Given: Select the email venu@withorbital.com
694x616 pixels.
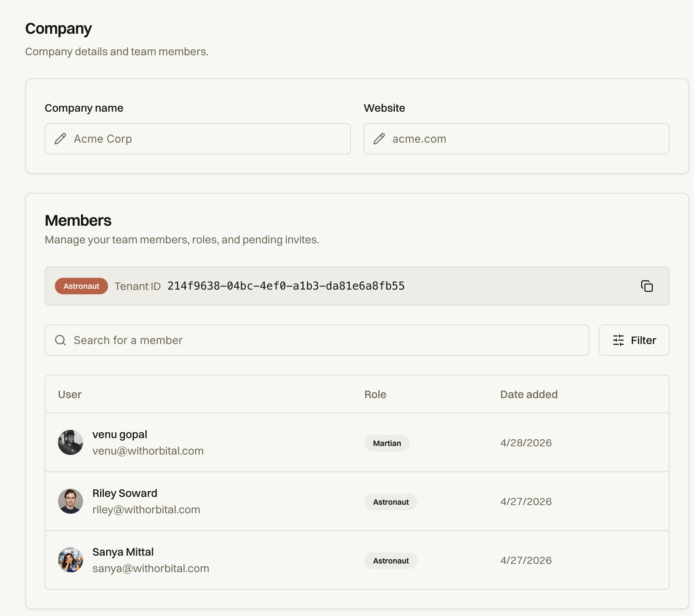Looking at the screenshot, I should coord(148,451).
